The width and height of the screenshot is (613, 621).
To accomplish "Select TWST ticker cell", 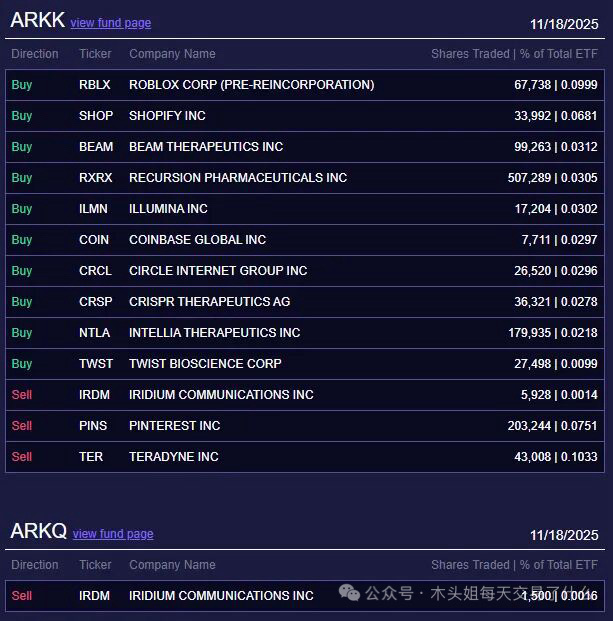I will click(x=96, y=364).
